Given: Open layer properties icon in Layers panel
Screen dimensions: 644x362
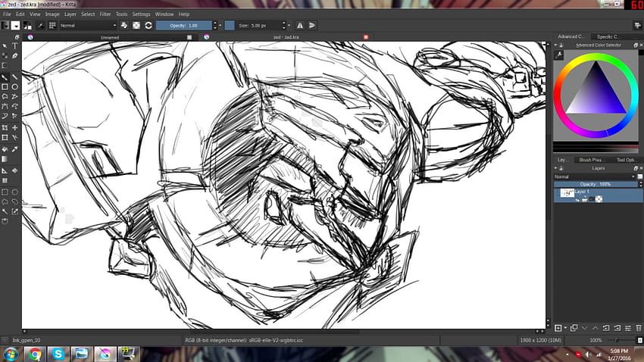Looking at the screenshot, I should coord(628,328).
